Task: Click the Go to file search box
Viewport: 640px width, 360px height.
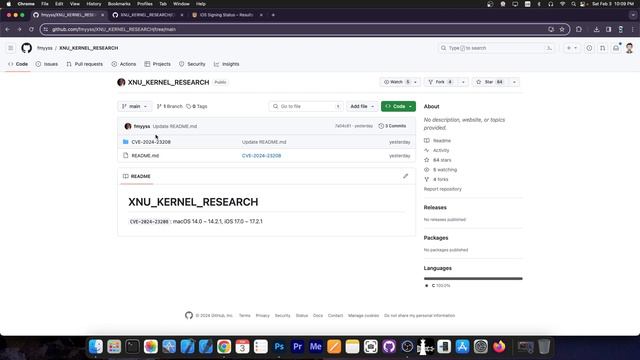Action: pyautogui.click(x=306, y=106)
